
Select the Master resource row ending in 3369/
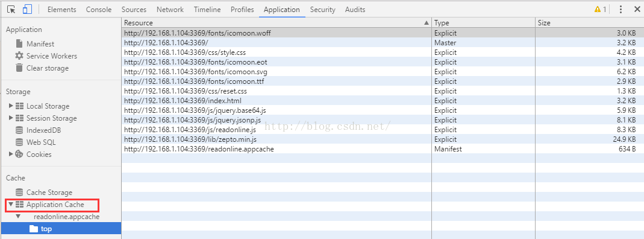tap(383, 42)
